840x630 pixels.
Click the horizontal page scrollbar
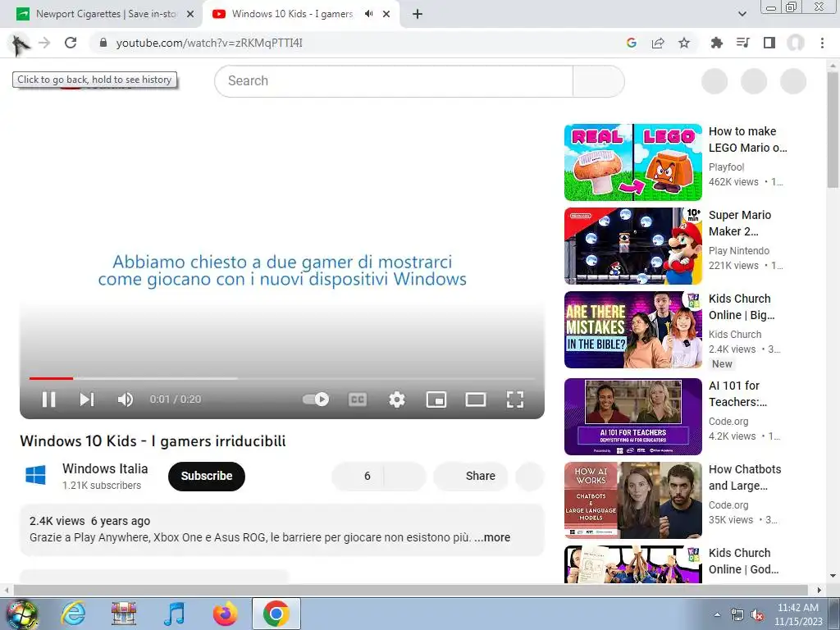pos(409,590)
